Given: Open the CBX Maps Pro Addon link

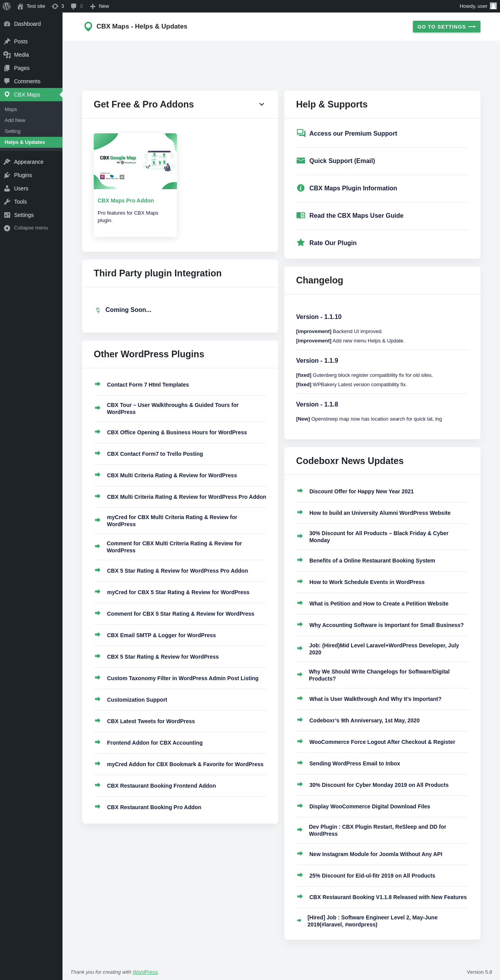Looking at the screenshot, I should [x=126, y=201].
